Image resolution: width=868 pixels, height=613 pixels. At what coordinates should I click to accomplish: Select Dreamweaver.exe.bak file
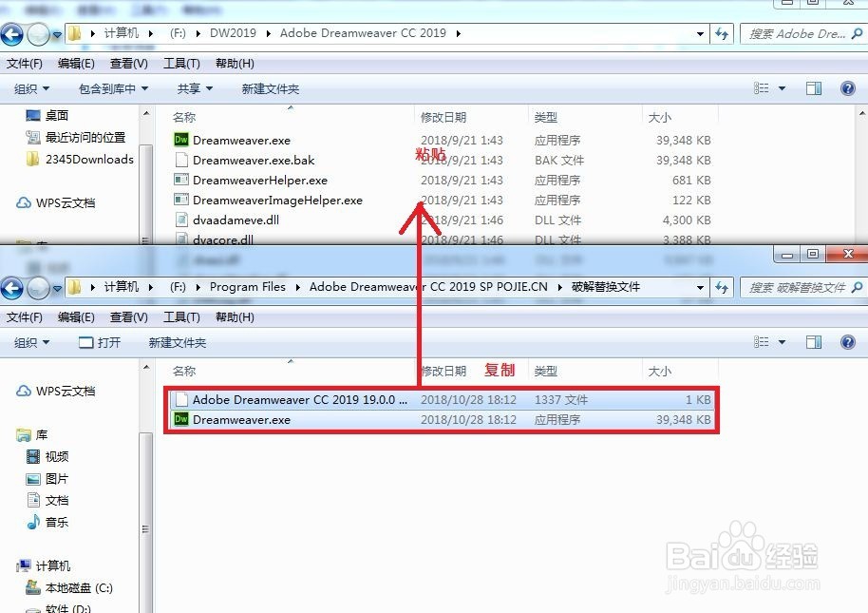click(x=254, y=161)
